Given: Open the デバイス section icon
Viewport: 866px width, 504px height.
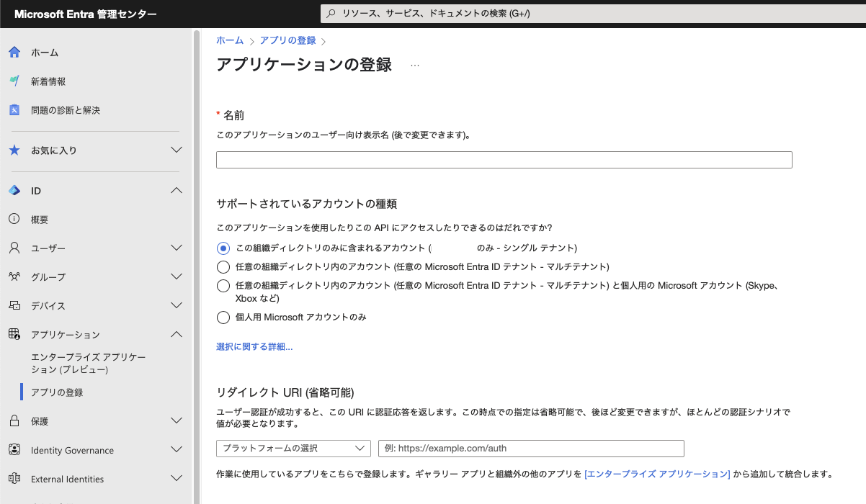Looking at the screenshot, I should point(14,305).
